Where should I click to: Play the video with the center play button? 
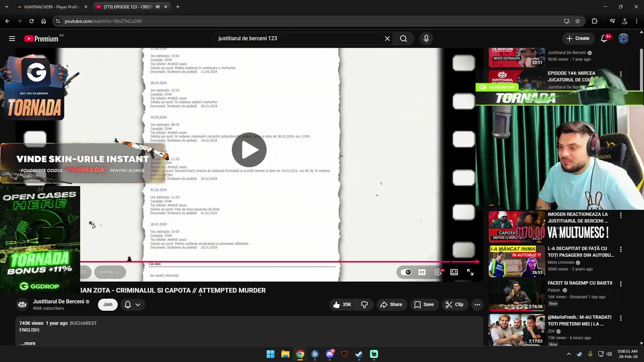tap(249, 150)
